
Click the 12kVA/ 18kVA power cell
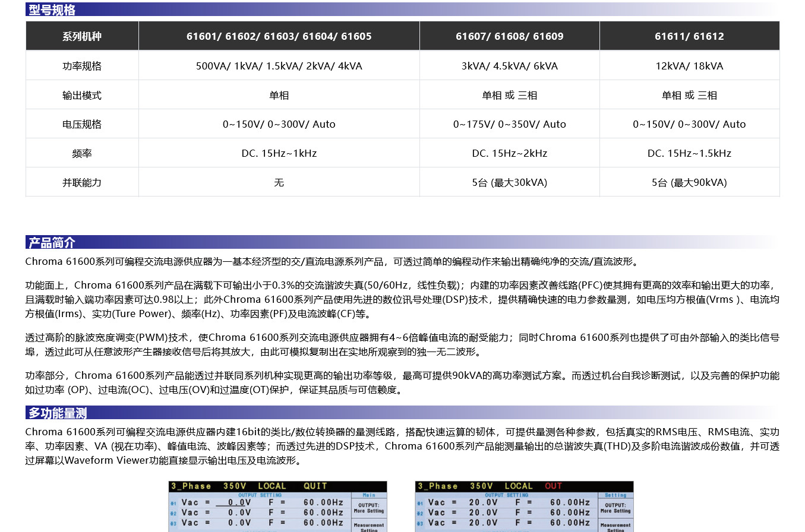(689, 66)
